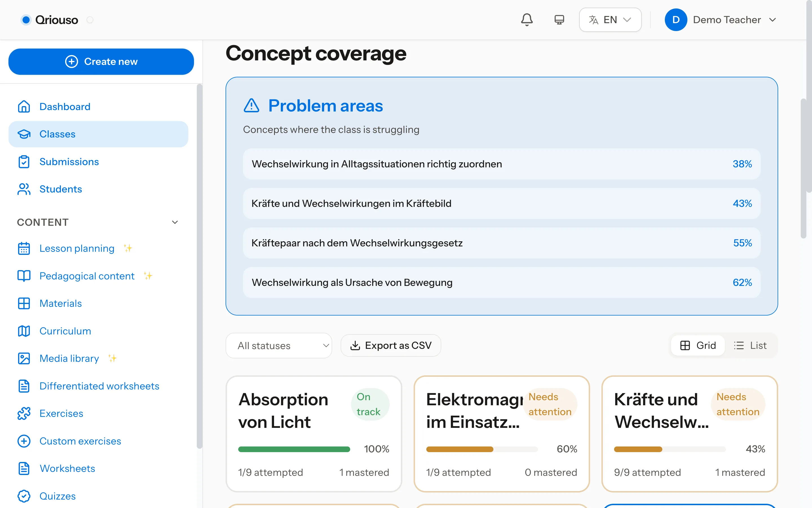Open the All statuses filter dropdown
Viewport: 812px width, 508px height.
pyautogui.click(x=279, y=345)
